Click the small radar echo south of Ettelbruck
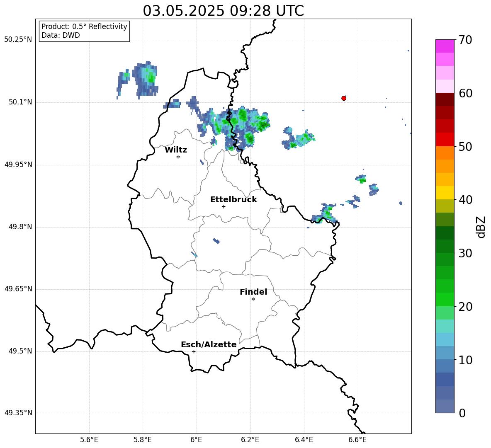 [x=216, y=241]
